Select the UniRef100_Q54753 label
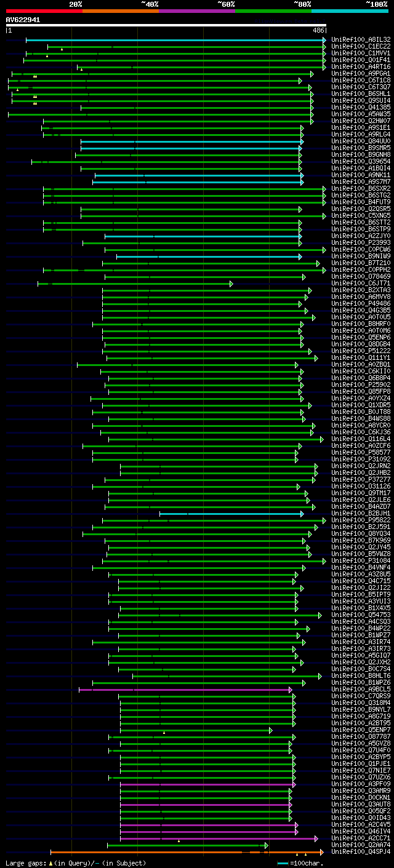 tap(361, 615)
